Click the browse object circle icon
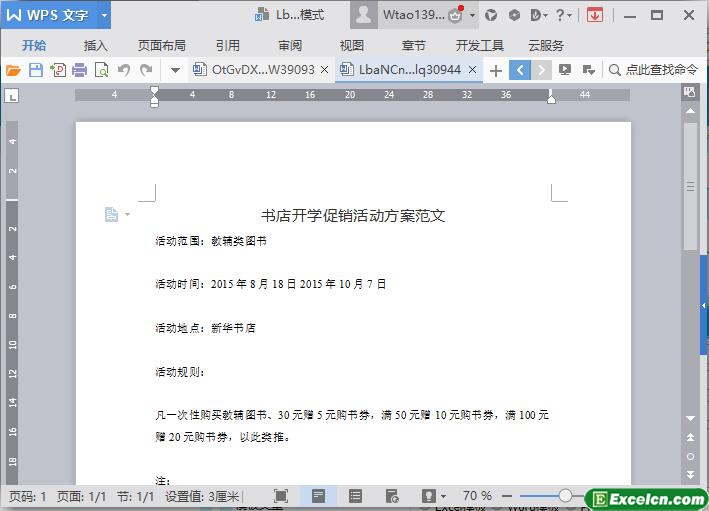 (690, 456)
